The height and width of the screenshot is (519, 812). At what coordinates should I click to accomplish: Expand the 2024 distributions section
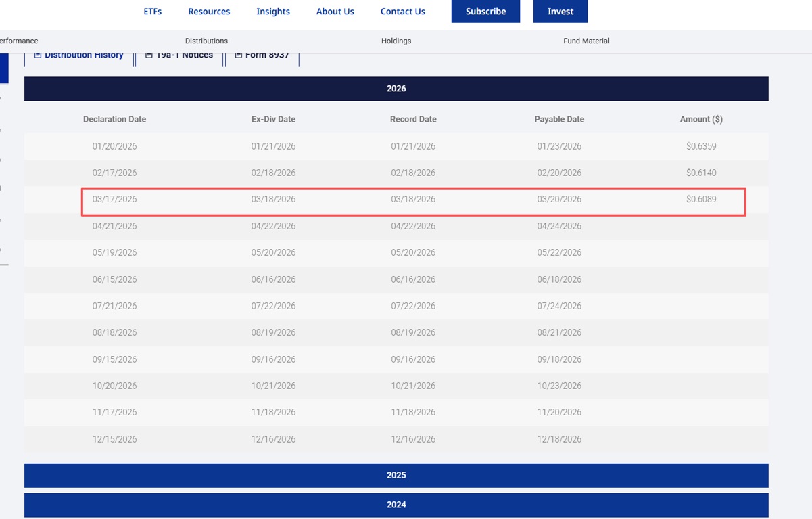396,505
